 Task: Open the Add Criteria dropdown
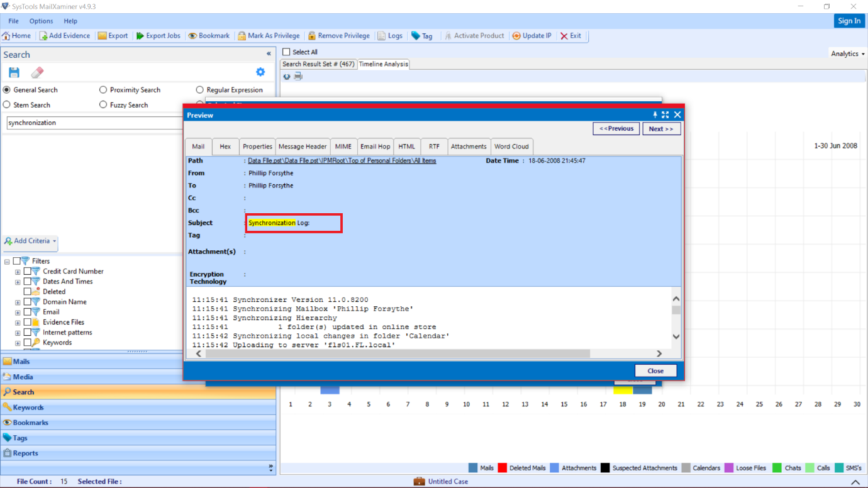[x=30, y=241]
